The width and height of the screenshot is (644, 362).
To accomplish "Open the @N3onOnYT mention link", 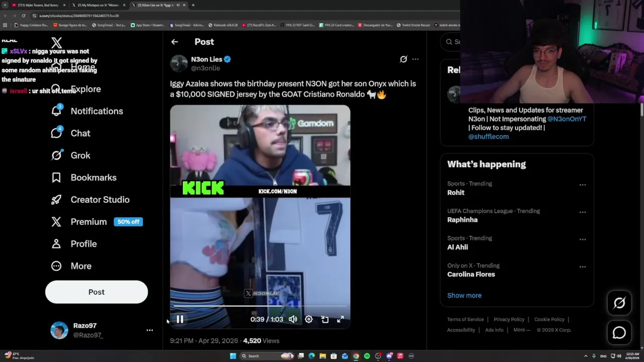I will (x=567, y=119).
